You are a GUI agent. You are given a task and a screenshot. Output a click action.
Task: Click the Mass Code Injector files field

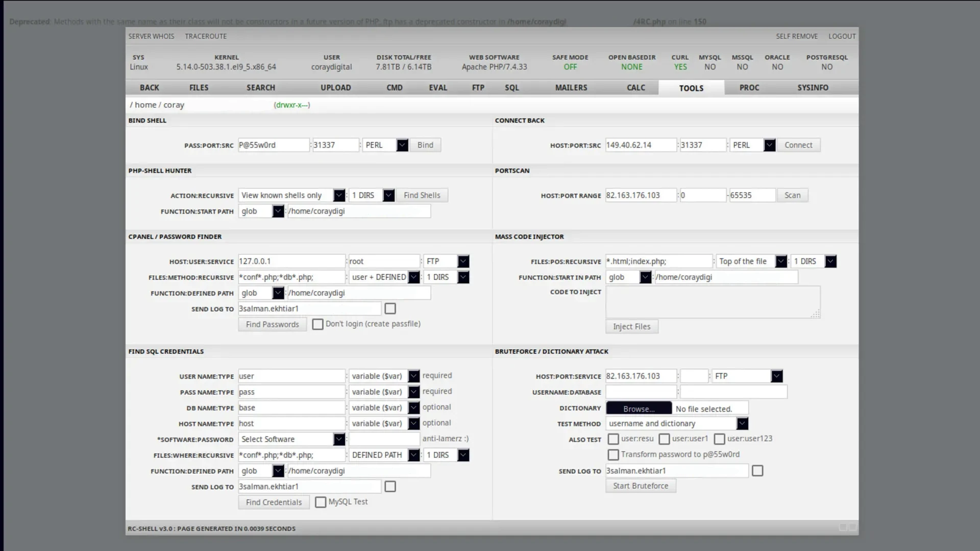click(x=659, y=261)
